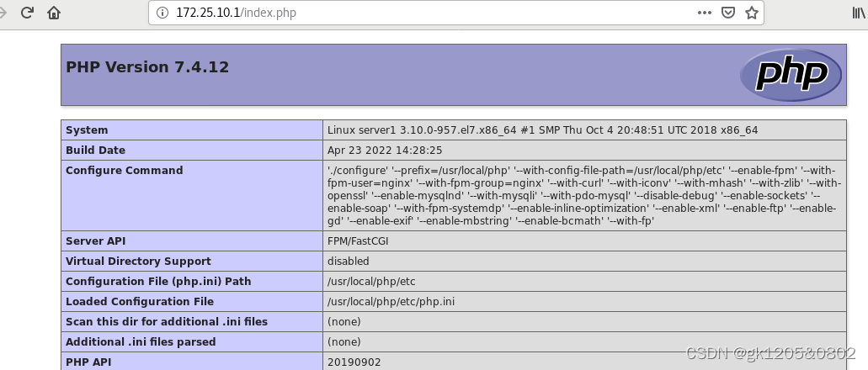
Task: Open site information icon in address bar
Action: 162,12
